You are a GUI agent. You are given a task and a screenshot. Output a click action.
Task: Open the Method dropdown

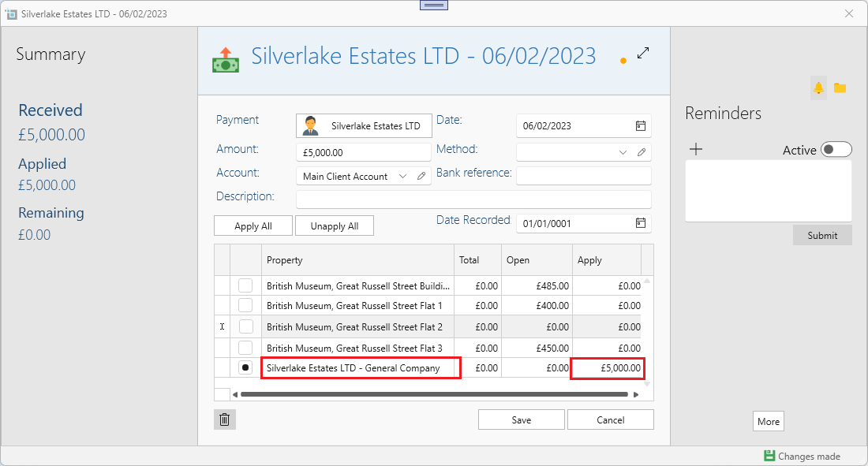(623, 152)
